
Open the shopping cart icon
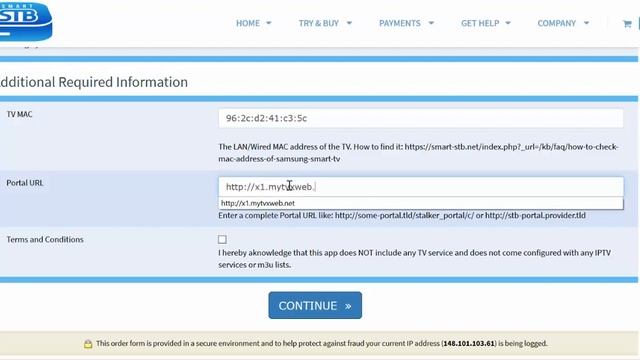[x=627, y=24]
